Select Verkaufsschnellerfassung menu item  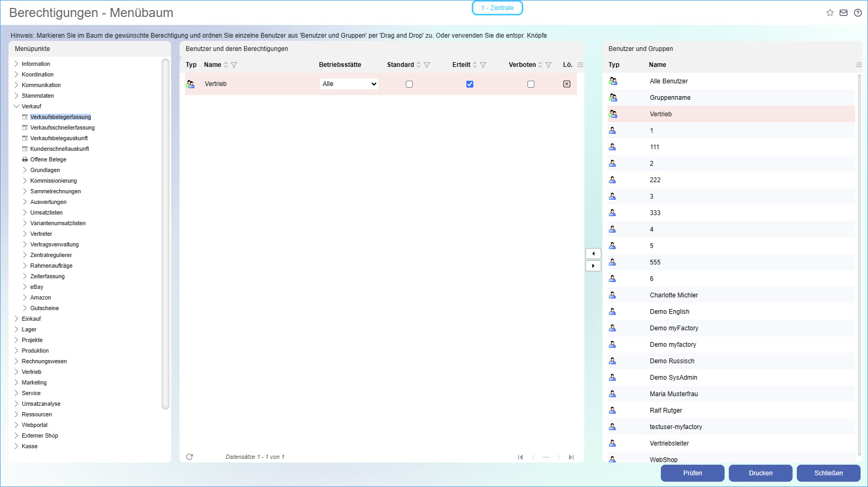pyautogui.click(x=62, y=127)
